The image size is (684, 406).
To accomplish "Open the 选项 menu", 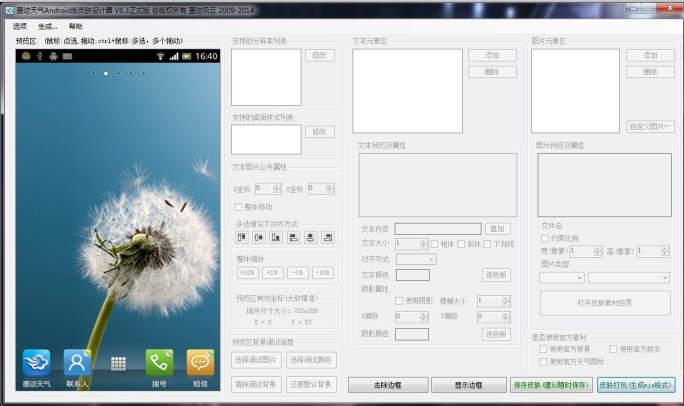I will [20, 26].
